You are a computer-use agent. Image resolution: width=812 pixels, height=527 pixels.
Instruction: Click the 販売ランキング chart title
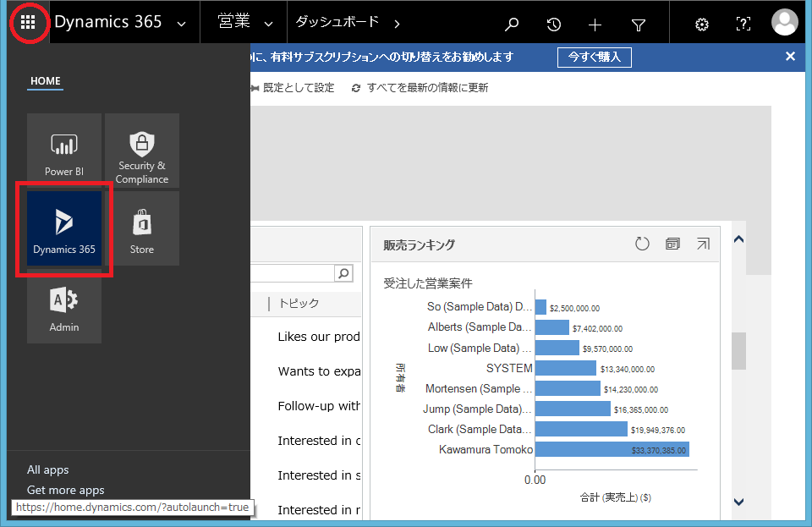pyautogui.click(x=419, y=244)
